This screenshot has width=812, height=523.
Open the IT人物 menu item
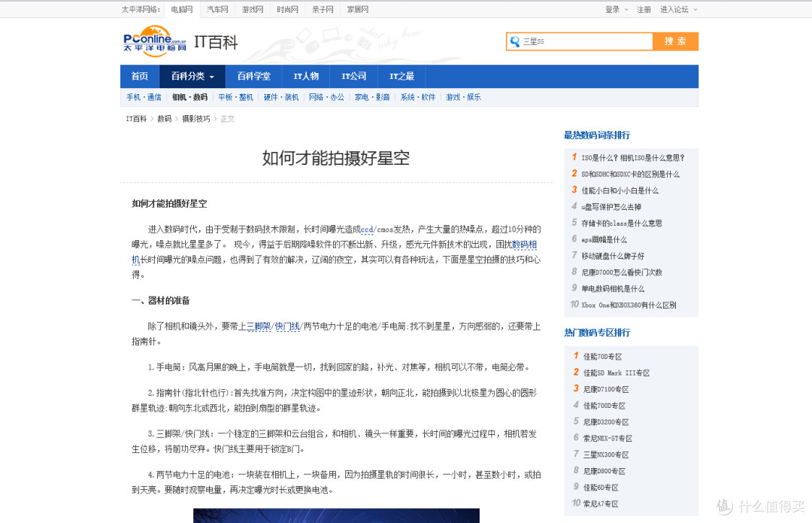(306, 76)
